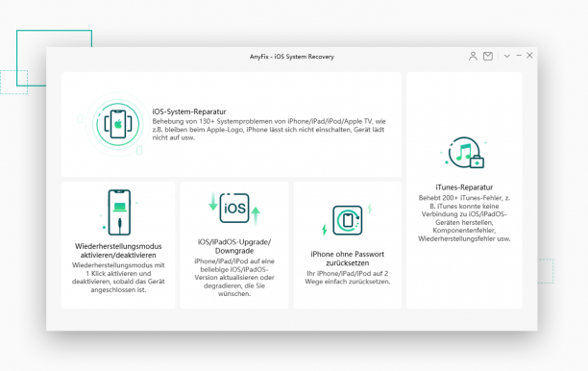
Task: Open iOS/iPadOS-Upgrade/Downgrade title
Action: click(234, 246)
